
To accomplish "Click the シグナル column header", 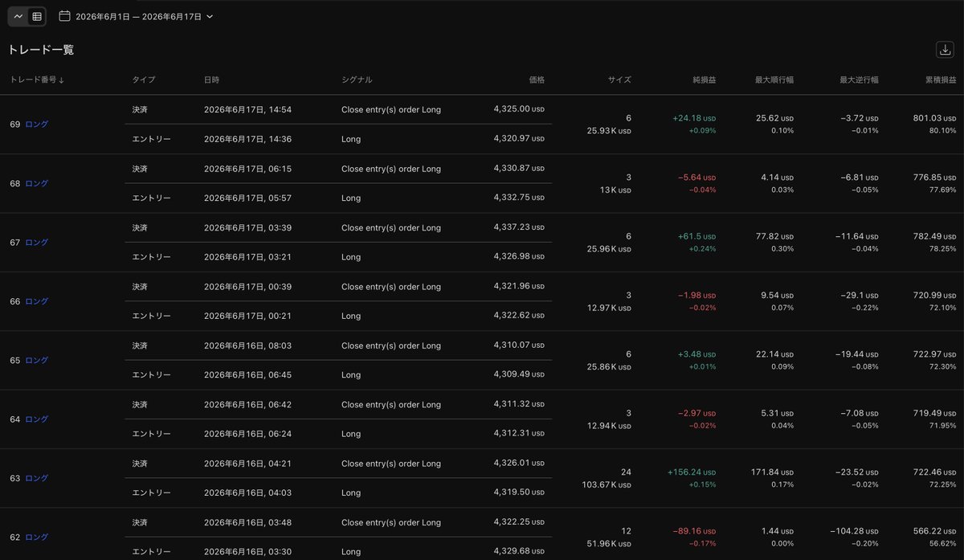I will (x=357, y=80).
